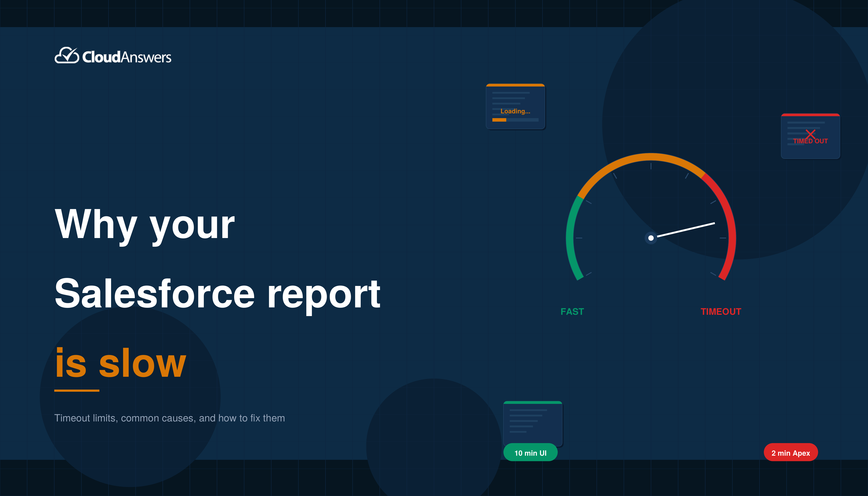868x496 pixels.
Task: Click the Loading... report card
Action: 515,102
